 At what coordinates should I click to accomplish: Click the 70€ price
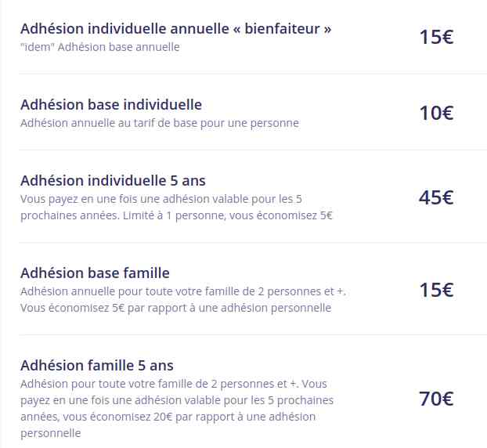tap(436, 399)
